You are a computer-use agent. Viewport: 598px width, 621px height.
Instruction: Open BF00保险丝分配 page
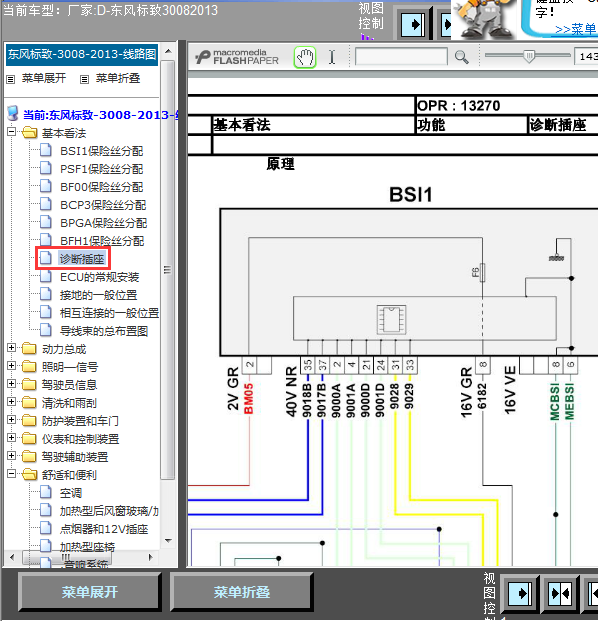(x=101, y=187)
